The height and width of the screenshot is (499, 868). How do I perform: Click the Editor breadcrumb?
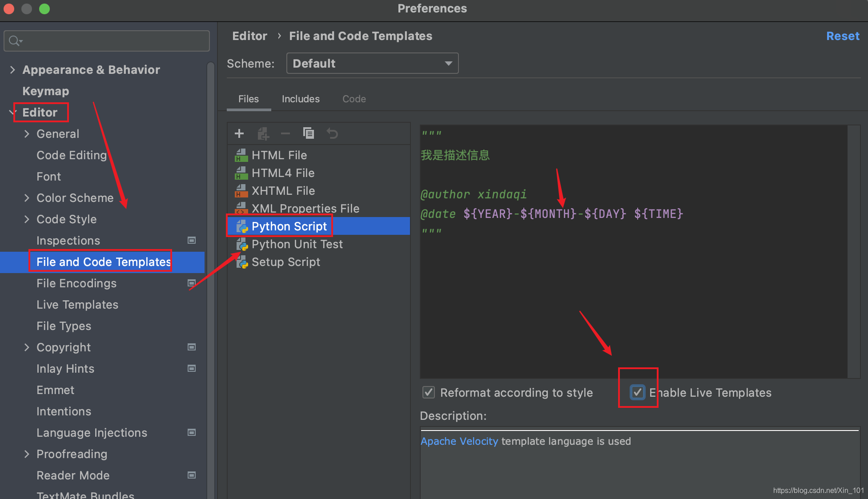coord(249,36)
